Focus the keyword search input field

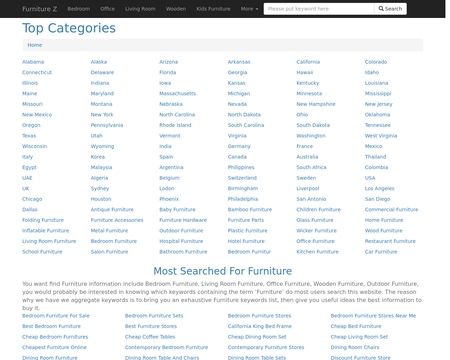pos(319,9)
